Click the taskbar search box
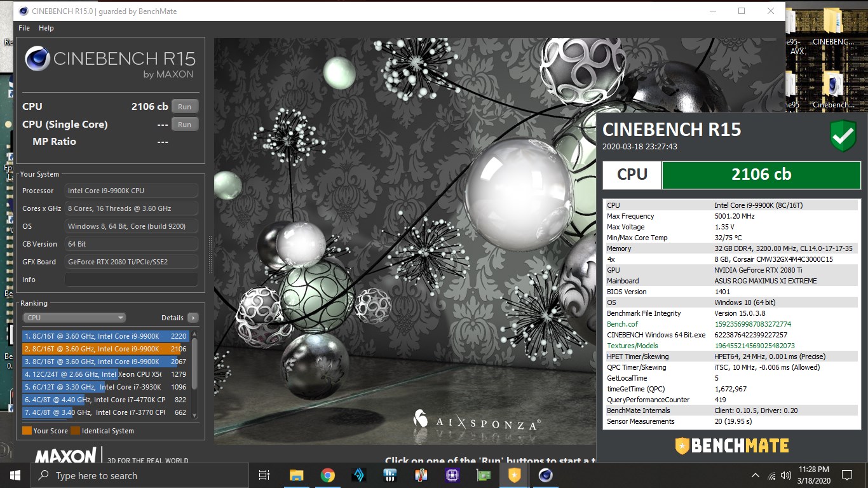The image size is (868, 488). coord(139,475)
